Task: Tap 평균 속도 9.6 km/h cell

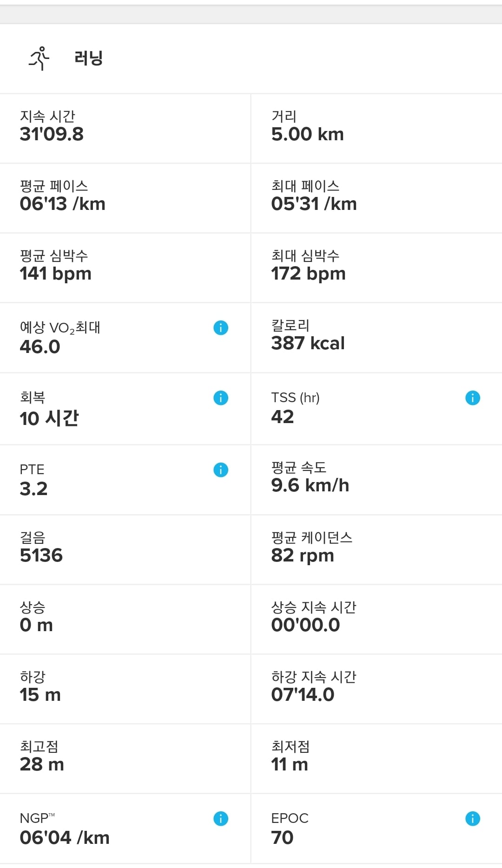Action: pyautogui.click(x=377, y=480)
